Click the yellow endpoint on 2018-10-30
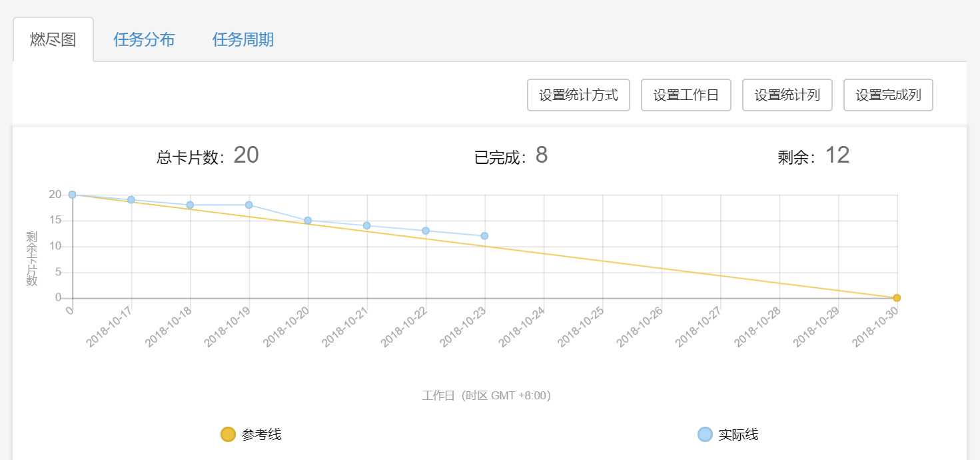The width and height of the screenshot is (980, 460). pyautogui.click(x=897, y=298)
